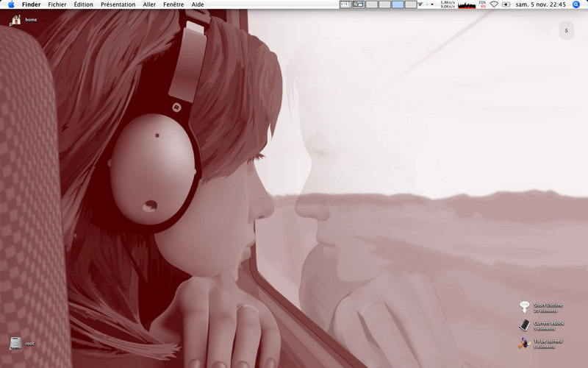Click the 'Current eBook' folder label
The image size is (588, 368).
549,323
